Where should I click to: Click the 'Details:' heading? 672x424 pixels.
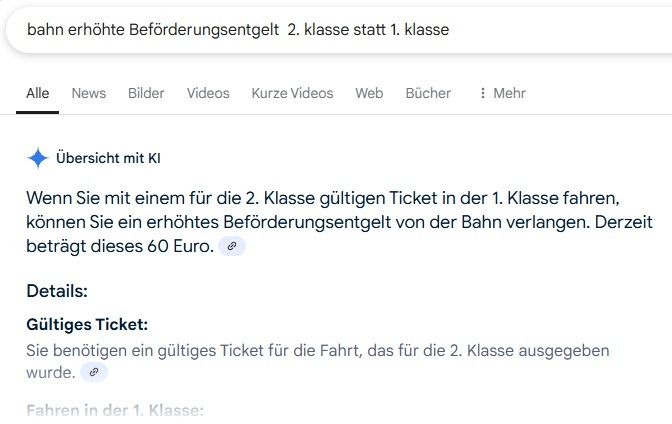pyautogui.click(x=57, y=291)
